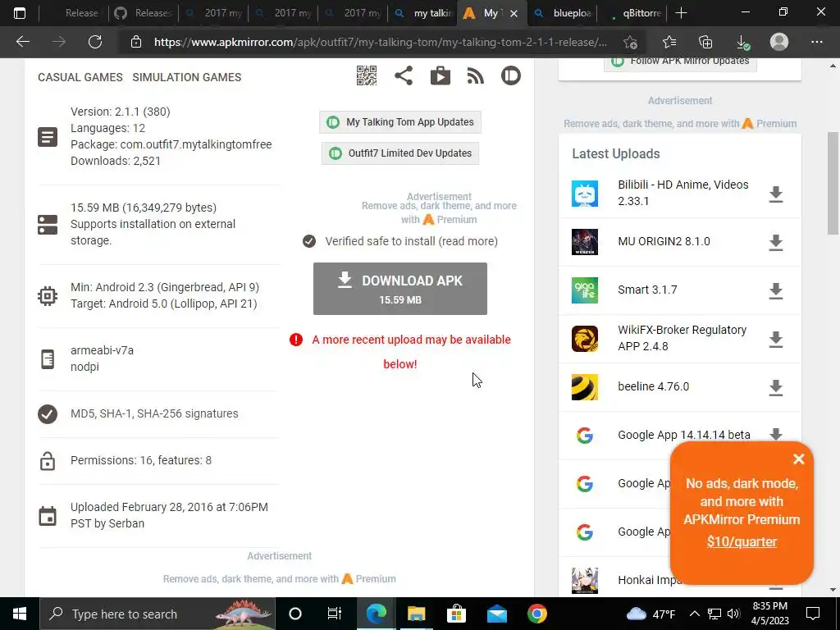Download WikiFX-Broker Regulatory APP 2.4.8
840x630 pixels.
776,339
